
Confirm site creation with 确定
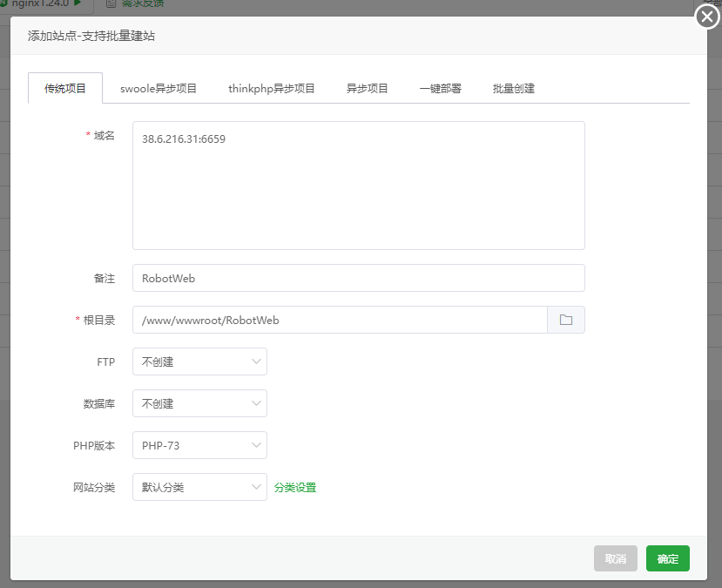pyautogui.click(x=667, y=558)
